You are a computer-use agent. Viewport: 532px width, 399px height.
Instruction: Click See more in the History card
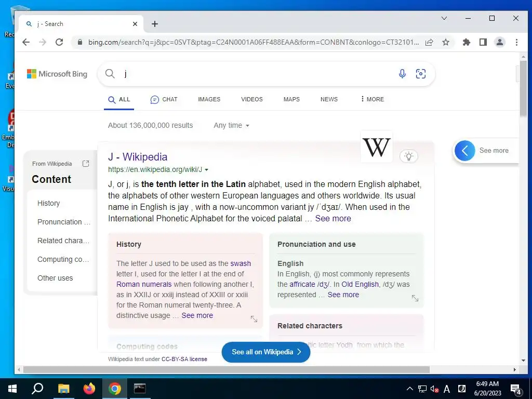point(197,315)
